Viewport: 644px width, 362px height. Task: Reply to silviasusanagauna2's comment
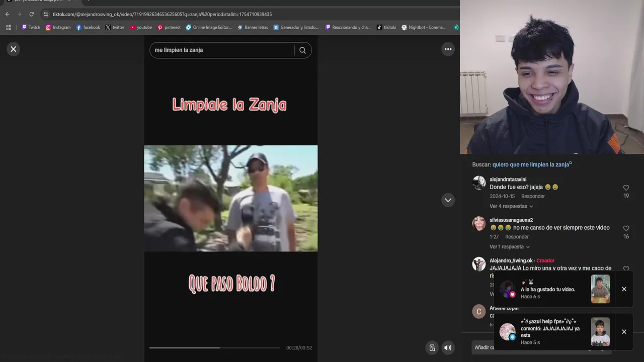tap(517, 237)
